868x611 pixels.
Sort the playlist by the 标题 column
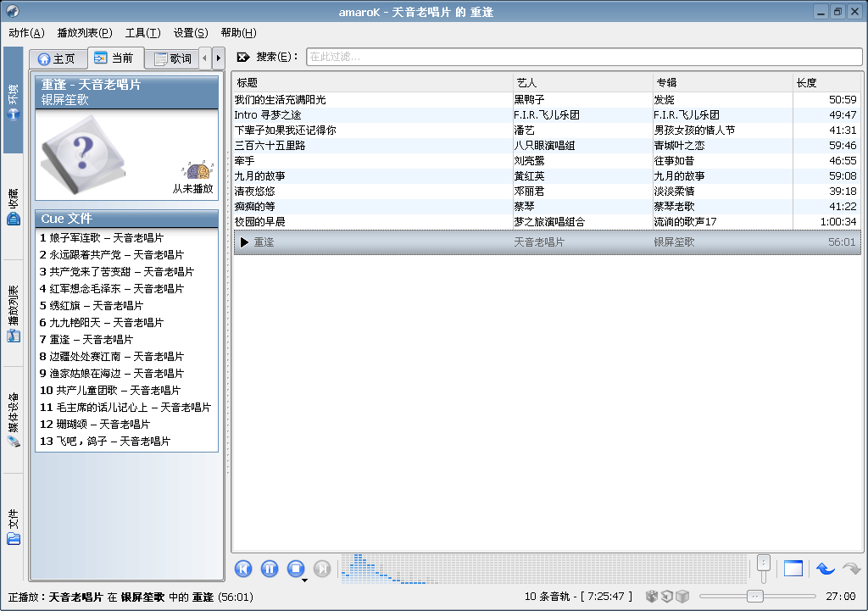tap(373, 82)
